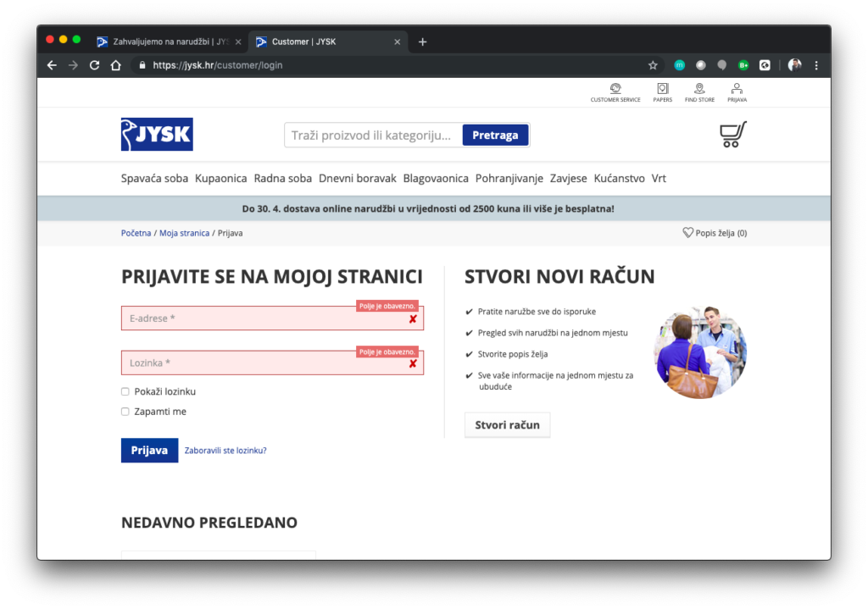Click the JYSK logo
868x609 pixels.
click(x=157, y=135)
